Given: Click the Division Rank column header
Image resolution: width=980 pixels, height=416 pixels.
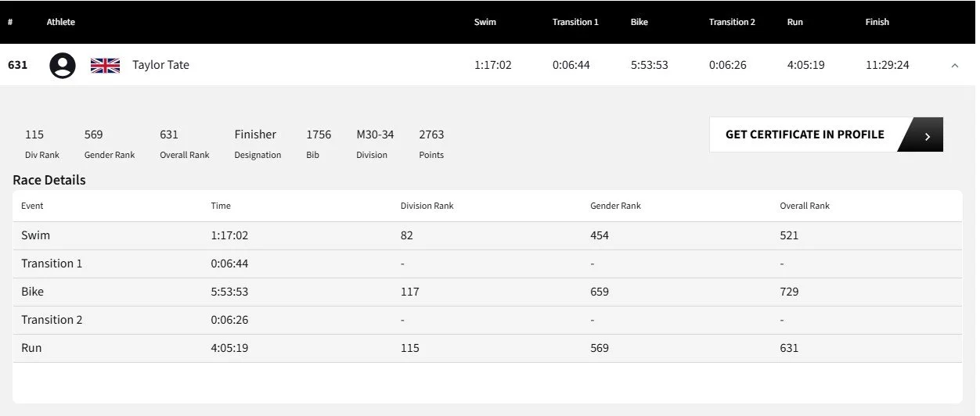Looking at the screenshot, I should (427, 206).
